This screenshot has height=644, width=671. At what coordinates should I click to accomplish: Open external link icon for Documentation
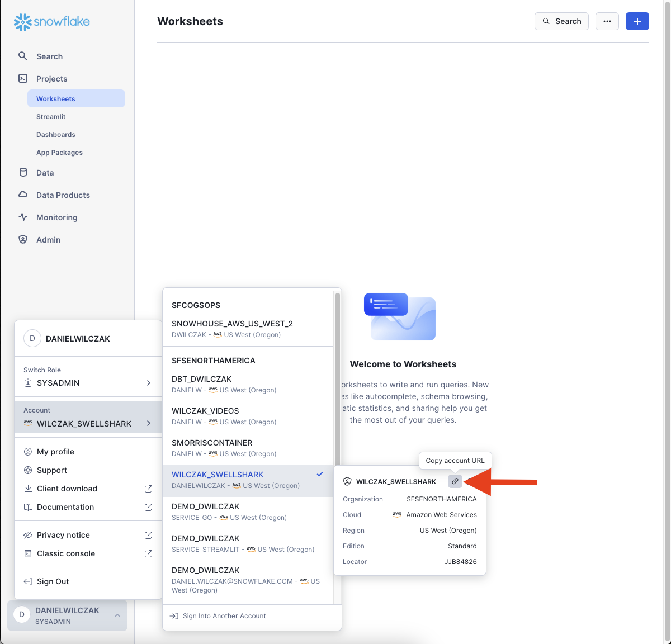(x=148, y=507)
